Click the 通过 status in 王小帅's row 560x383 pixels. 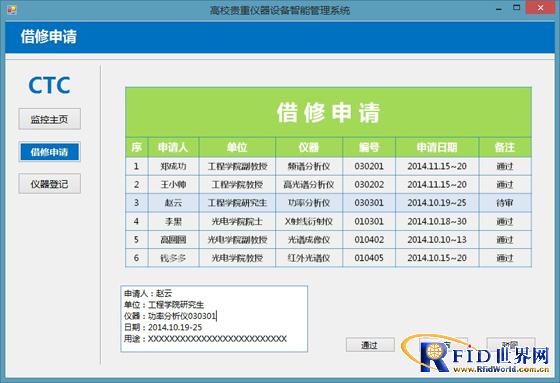point(505,184)
